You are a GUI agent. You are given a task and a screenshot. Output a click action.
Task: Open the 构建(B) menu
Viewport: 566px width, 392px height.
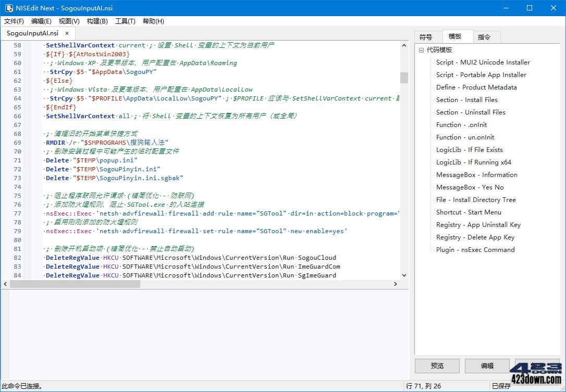97,21
